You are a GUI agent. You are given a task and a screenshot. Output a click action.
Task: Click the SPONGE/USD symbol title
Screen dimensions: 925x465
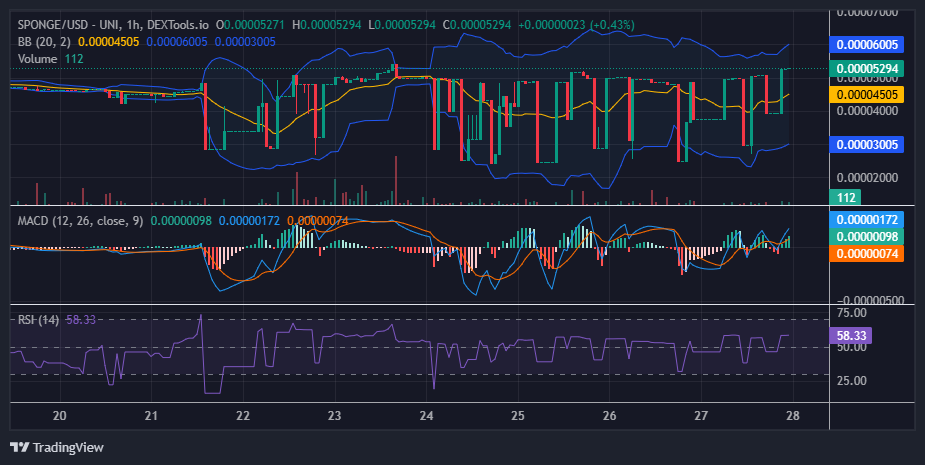(x=113, y=25)
